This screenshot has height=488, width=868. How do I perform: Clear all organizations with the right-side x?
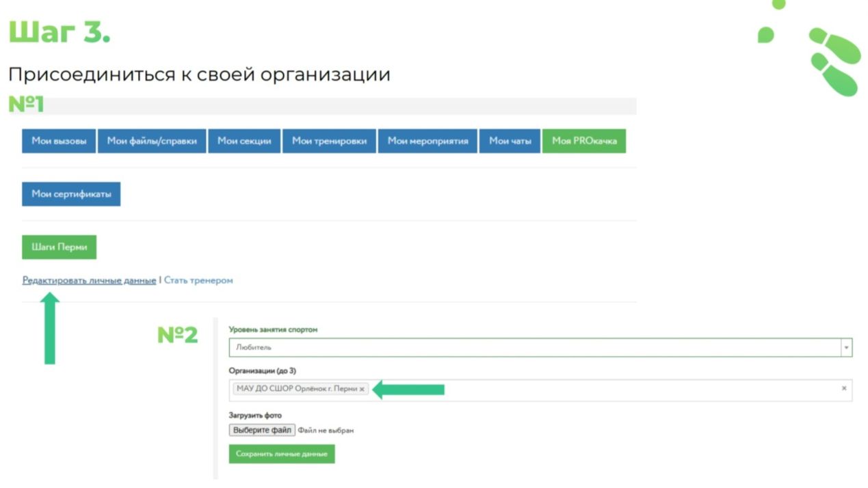844,388
